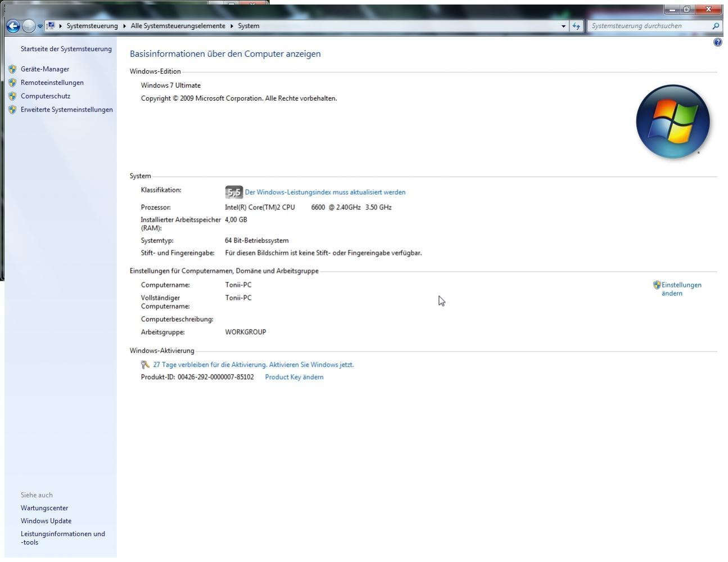Click the shield icon beside Remoteeinstellungen

coord(12,83)
